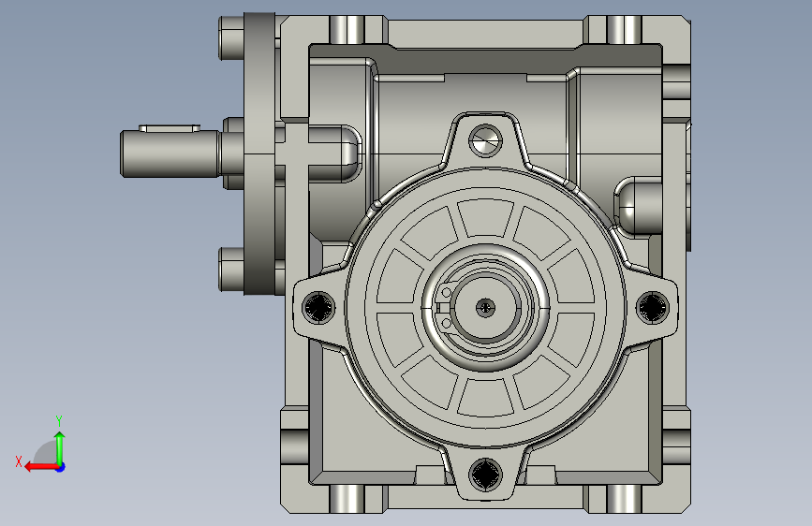Click the red X axis arrow of the triad
Screen dimensions: 812x526
40,467
